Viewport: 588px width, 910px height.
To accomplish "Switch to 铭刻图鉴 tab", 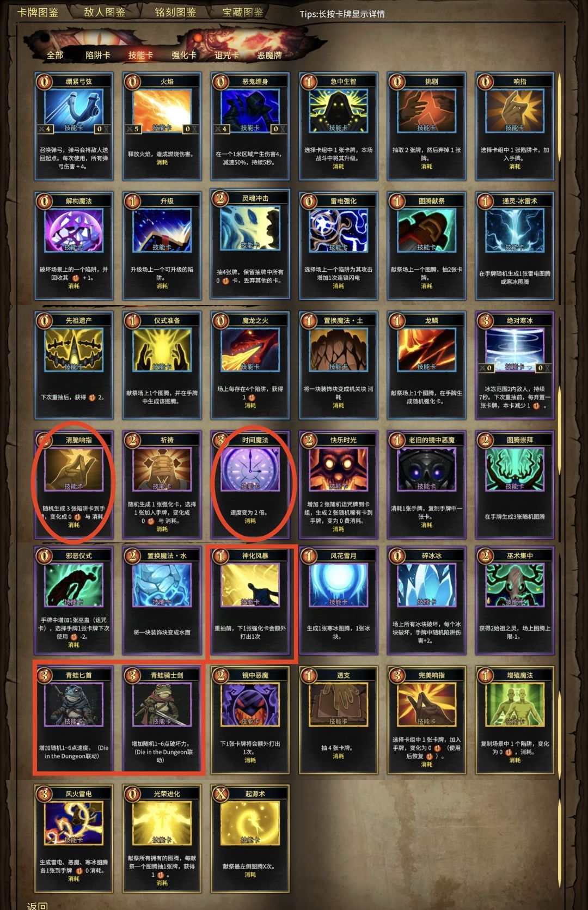I will (175, 12).
